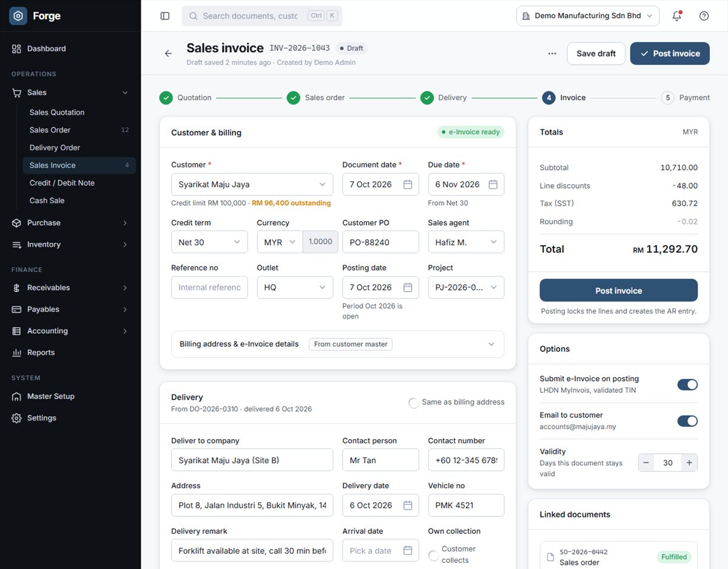Screen dimensions: 728x569
Task: Click the search magnifier icon
Action: (194, 16)
